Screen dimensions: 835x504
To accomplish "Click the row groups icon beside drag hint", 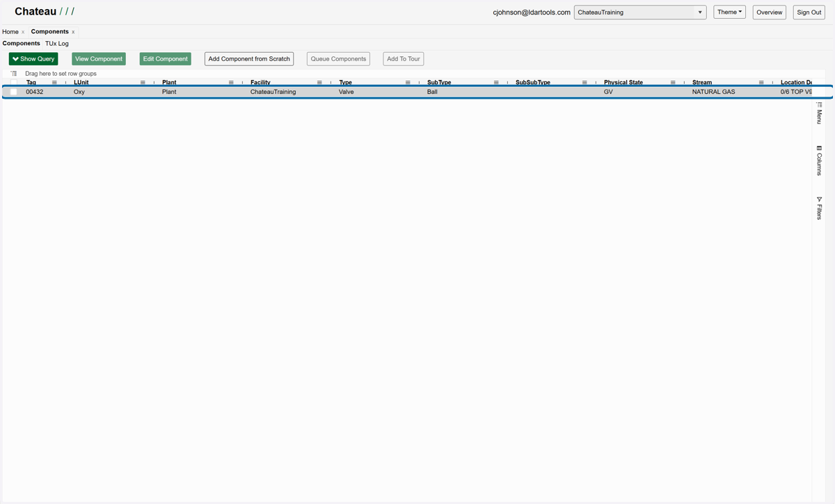I will [14, 73].
